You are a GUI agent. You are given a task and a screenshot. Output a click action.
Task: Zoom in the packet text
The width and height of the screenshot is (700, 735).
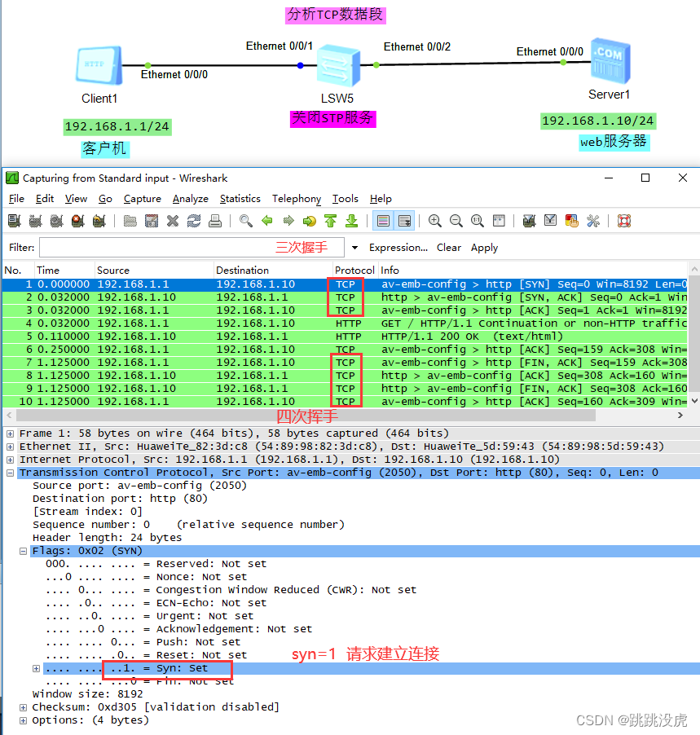[434, 221]
